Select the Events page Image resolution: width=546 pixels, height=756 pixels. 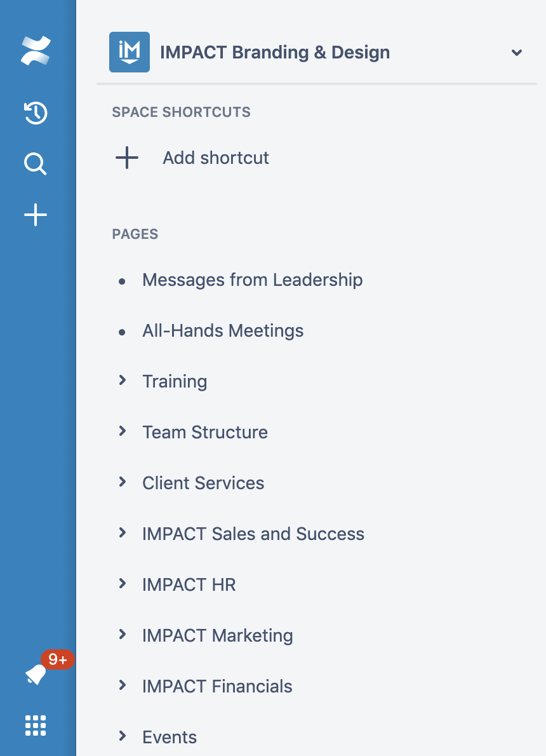(x=170, y=737)
